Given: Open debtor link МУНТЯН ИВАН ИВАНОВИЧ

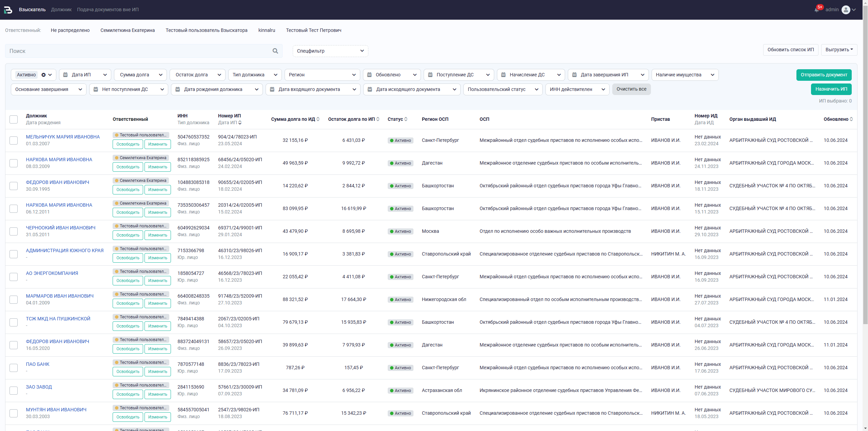Looking at the screenshot, I should (x=56, y=410).
